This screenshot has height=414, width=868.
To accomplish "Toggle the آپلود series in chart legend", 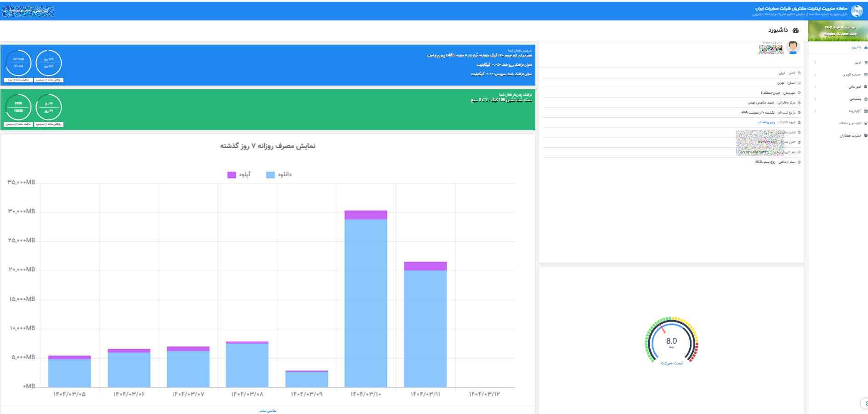I will 239,175.
